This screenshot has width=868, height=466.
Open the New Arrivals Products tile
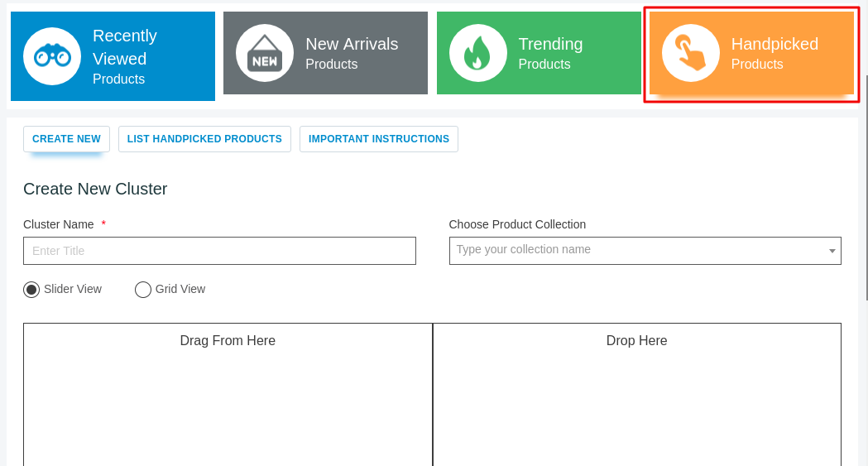[x=325, y=53]
